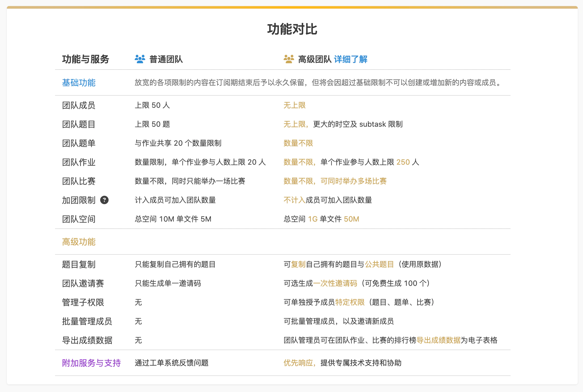Click 一次性邀请码 in the 团队邀请赛 row
Screen dimensions: 583x392
click(x=335, y=283)
